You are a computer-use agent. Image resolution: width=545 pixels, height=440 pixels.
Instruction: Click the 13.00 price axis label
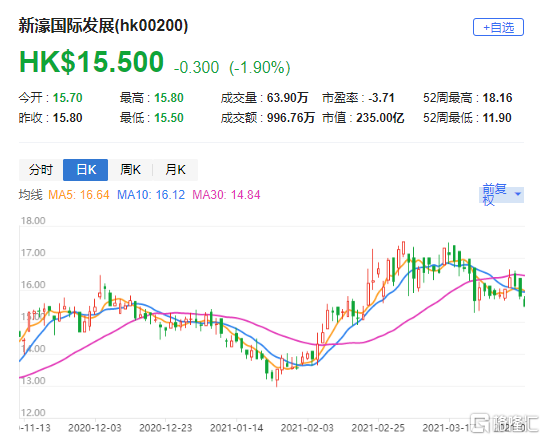[x=33, y=381]
